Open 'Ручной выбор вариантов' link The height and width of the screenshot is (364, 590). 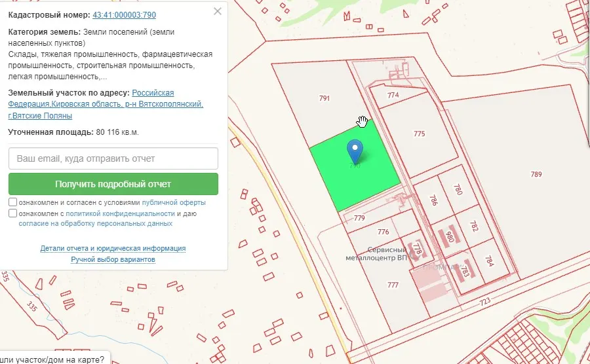pos(113,259)
